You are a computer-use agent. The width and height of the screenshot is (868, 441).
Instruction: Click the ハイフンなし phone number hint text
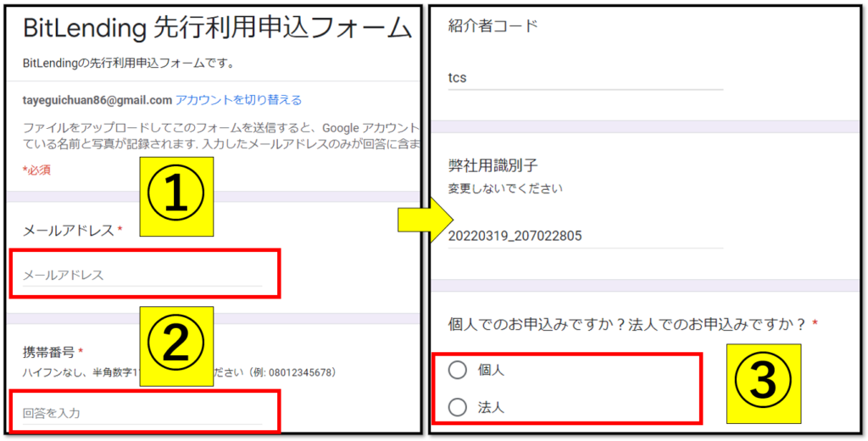tap(179, 372)
